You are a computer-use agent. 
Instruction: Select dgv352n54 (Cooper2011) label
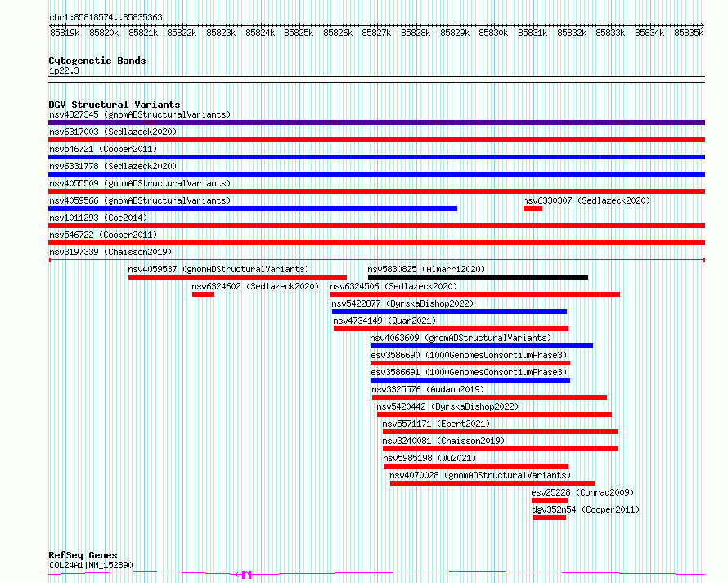pos(586,509)
